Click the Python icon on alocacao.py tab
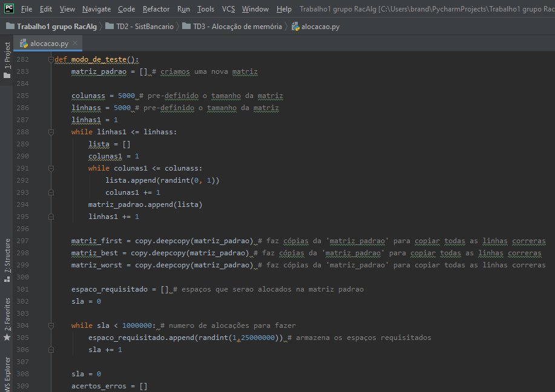The width and height of the screenshot is (555, 392). click(24, 44)
